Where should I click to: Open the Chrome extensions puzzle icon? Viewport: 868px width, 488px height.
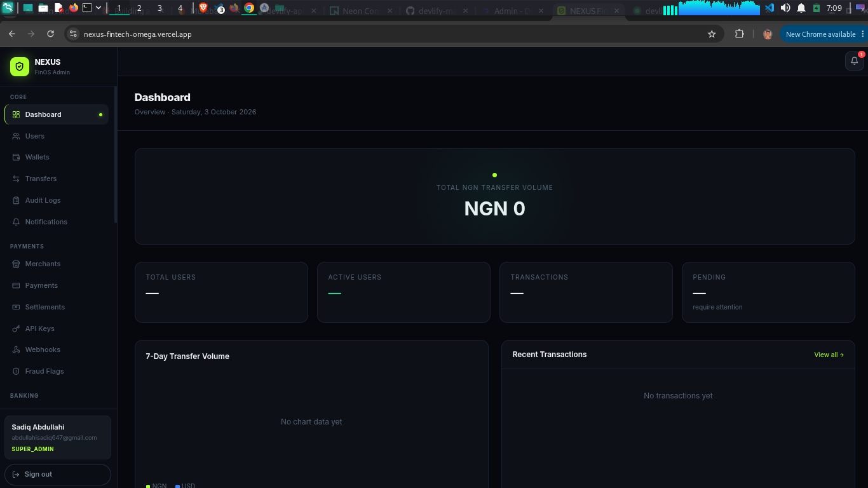tap(739, 34)
